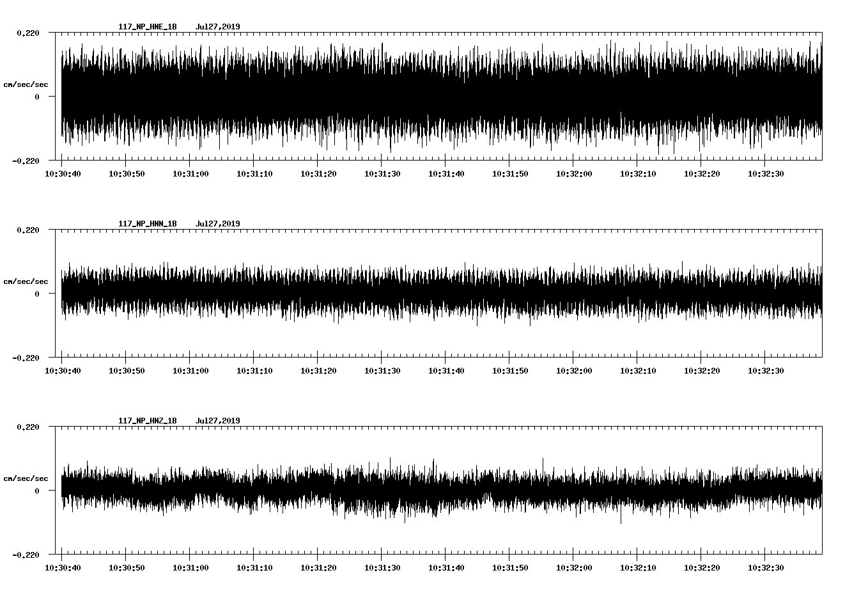Click the 117_NP_HNZ_1B channel title
The image size is (868, 591).
(147, 421)
